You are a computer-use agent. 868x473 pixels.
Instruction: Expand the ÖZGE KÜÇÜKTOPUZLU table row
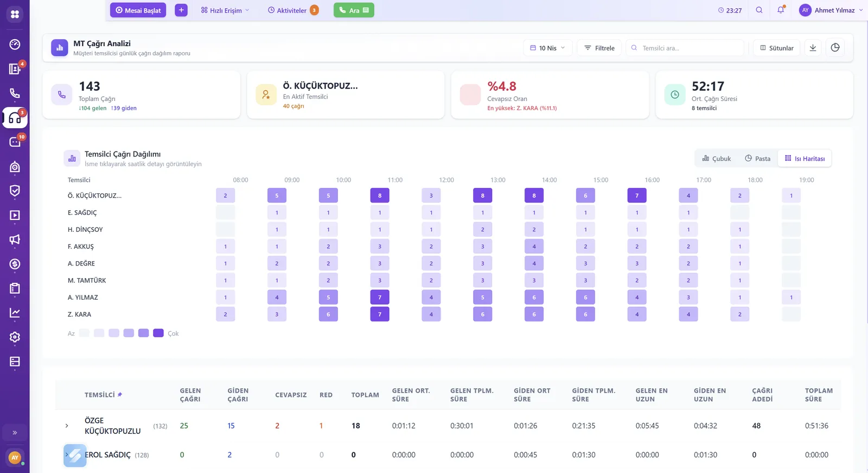click(67, 426)
